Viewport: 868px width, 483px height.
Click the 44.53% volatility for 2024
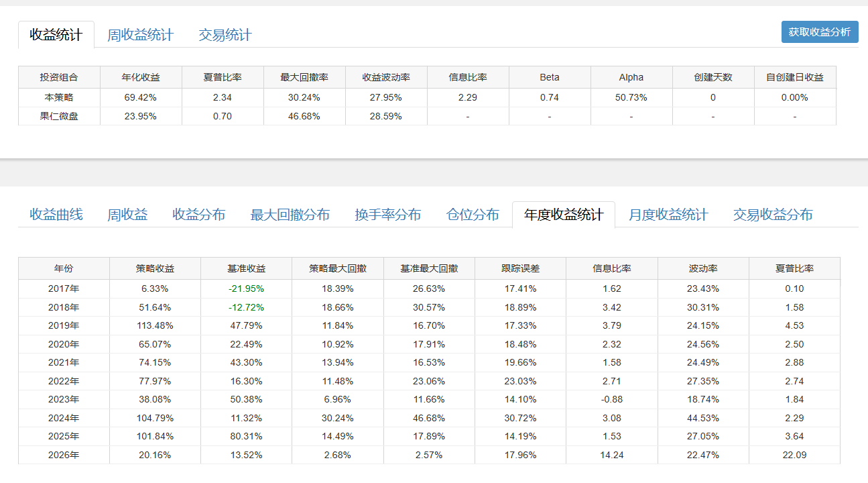pyautogui.click(x=704, y=418)
